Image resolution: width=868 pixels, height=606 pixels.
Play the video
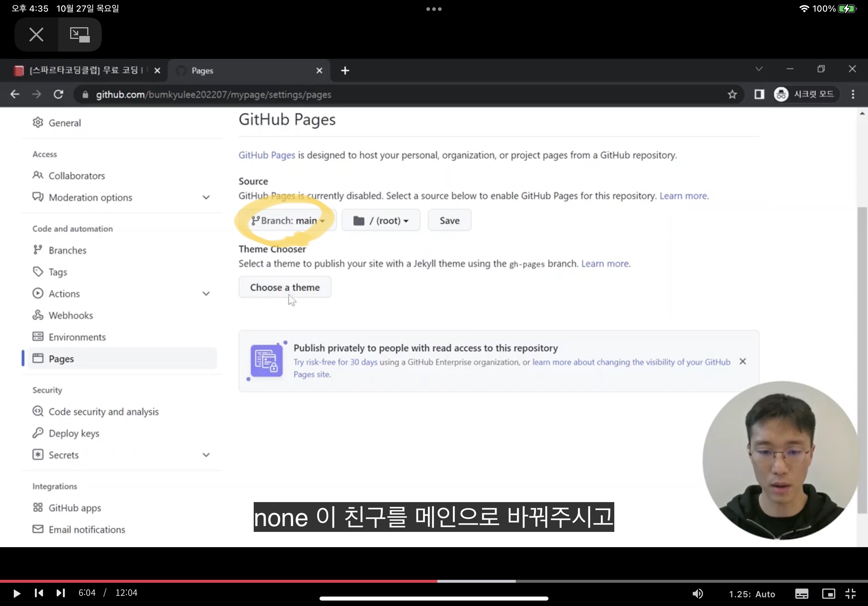[17, 593]
